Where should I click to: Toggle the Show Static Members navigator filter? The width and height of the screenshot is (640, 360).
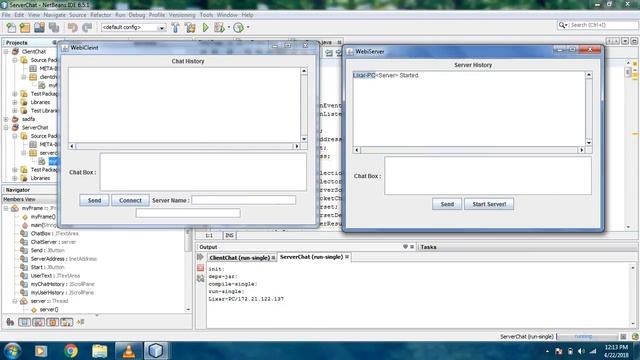coord(38,322)
